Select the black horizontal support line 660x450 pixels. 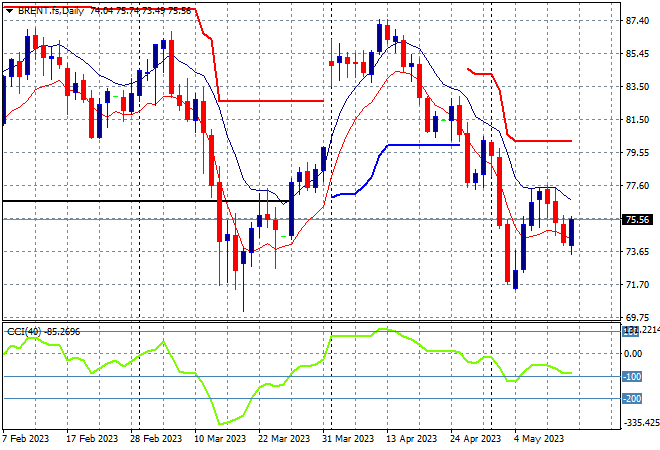pyautogui.click(x=145, y=201)
